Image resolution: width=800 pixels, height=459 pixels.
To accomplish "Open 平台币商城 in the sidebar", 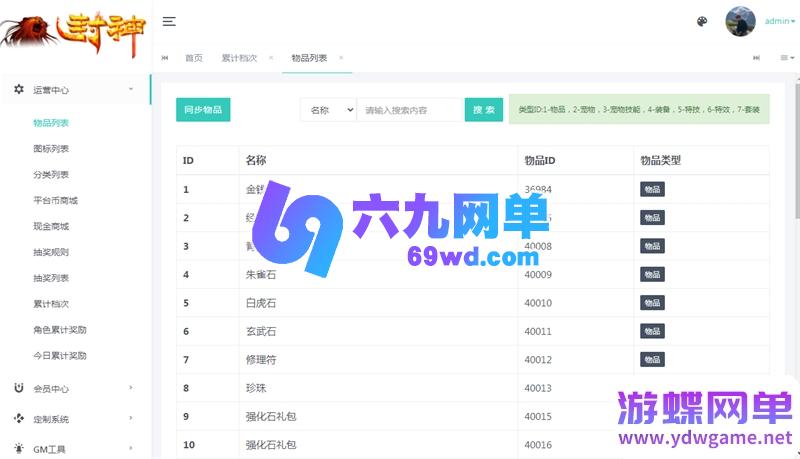I will coord(56,200).
